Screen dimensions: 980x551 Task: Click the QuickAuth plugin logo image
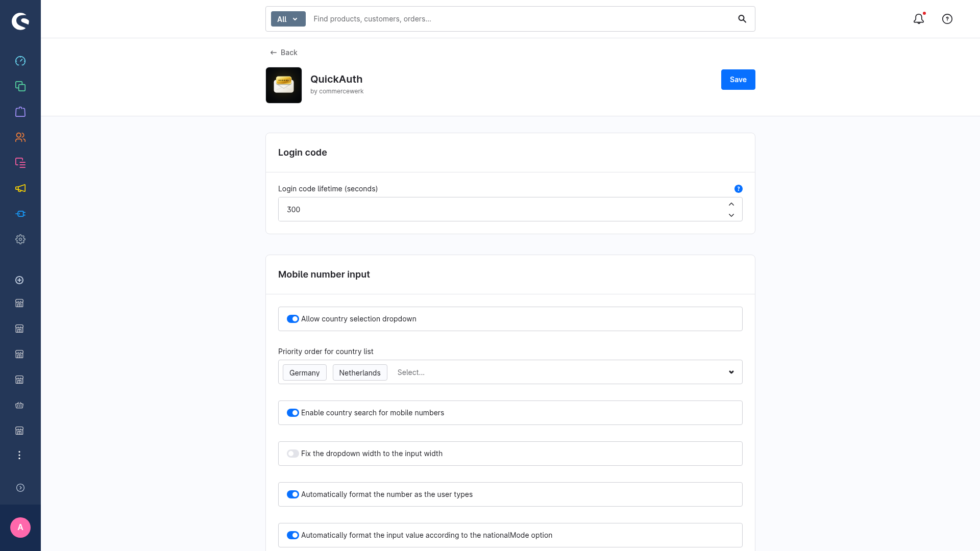pos(284,85)
